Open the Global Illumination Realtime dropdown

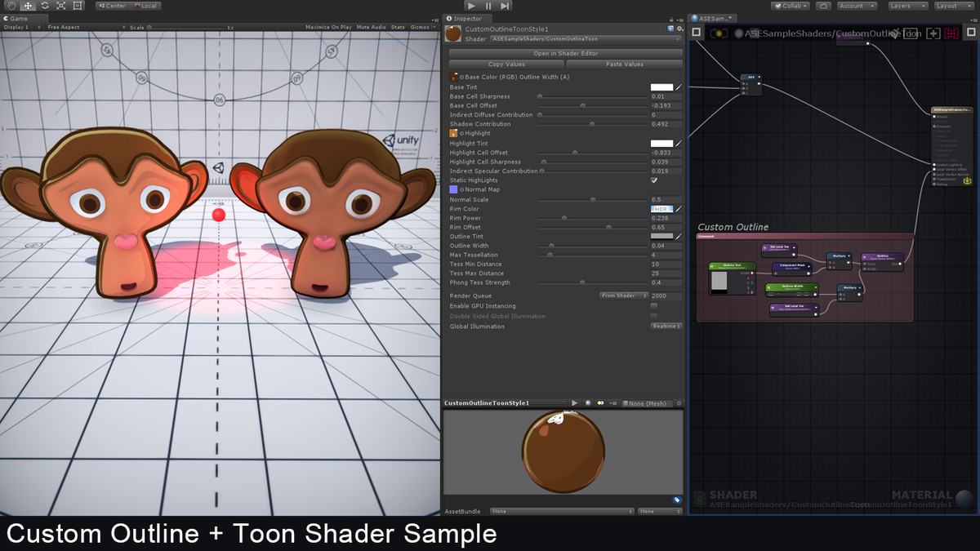point(666,327)
